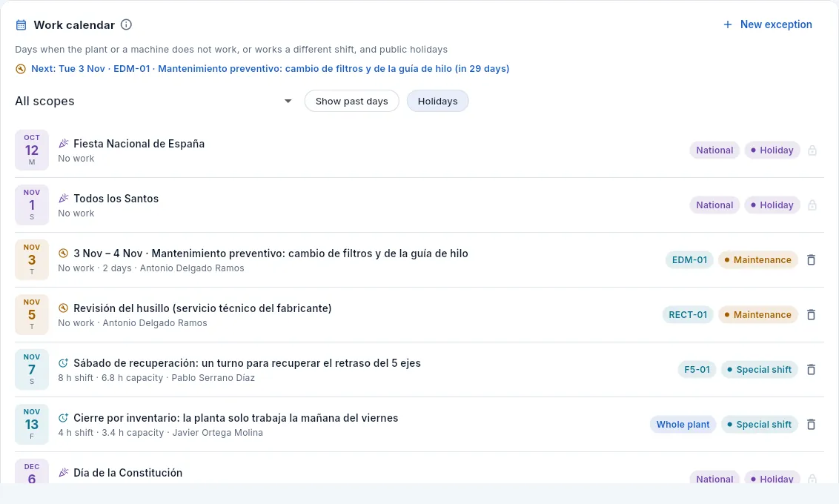Click maintenance icon beside 3 Nov – 4 Nov entry
839x504 pixels.
tap(63, 253)
